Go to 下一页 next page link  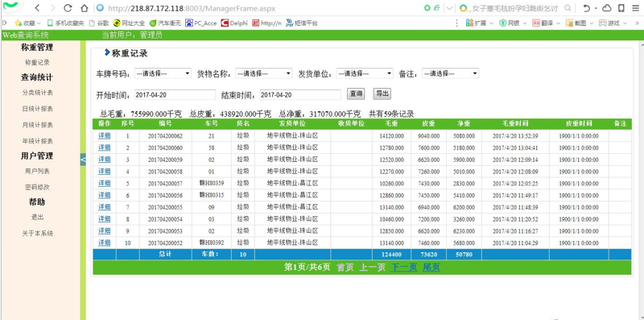pyautogui.click(x=404, y=268)
